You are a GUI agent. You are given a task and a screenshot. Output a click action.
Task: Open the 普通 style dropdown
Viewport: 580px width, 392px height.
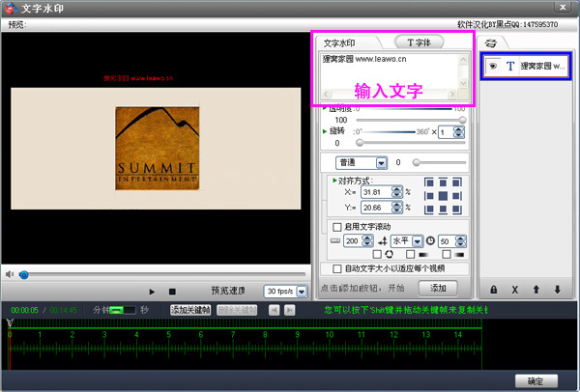(x=381, y=163)
